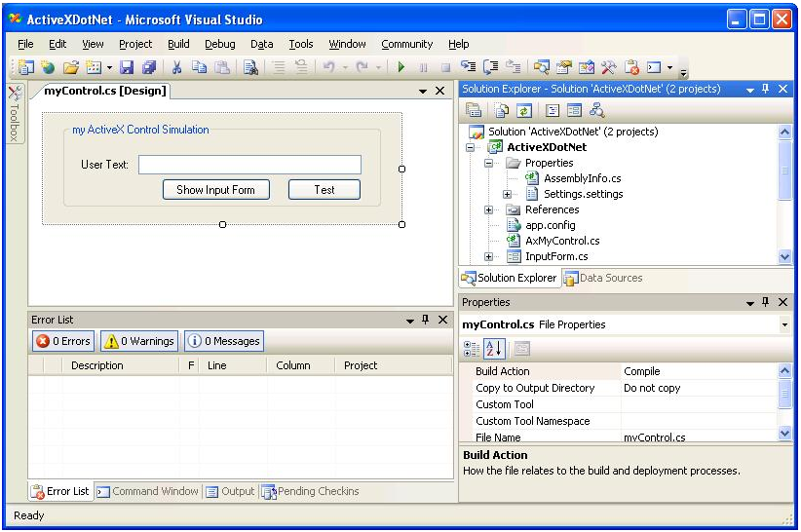
Task: Collapse the ActiveXDotNet project node
Action: [470, 147]
